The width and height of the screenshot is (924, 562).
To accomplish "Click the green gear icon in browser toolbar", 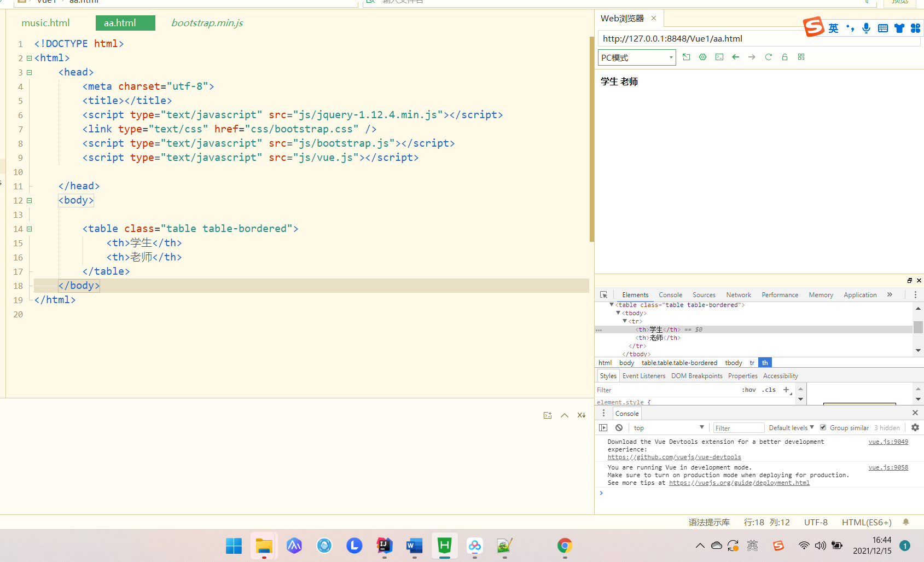I will point(702,57).
